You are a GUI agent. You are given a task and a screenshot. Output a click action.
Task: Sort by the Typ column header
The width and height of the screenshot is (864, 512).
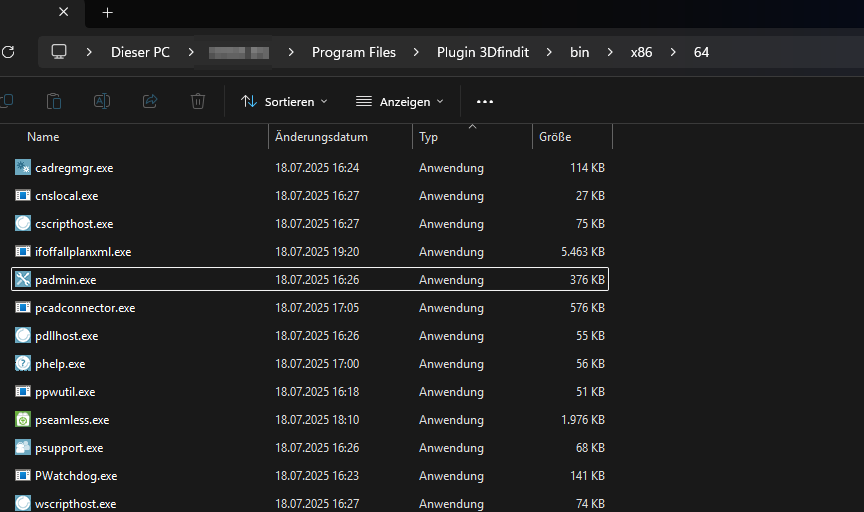tap(428, 137)
